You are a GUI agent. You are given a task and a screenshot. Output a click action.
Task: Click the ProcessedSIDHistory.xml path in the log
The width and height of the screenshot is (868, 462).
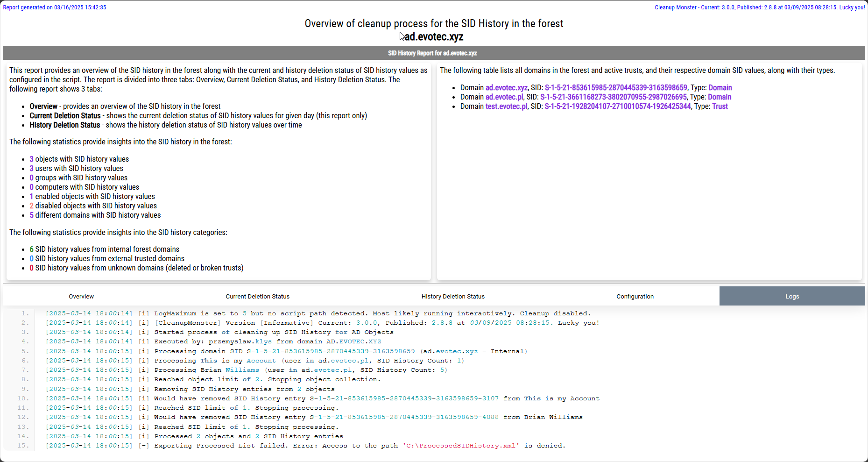coord(461,446)
